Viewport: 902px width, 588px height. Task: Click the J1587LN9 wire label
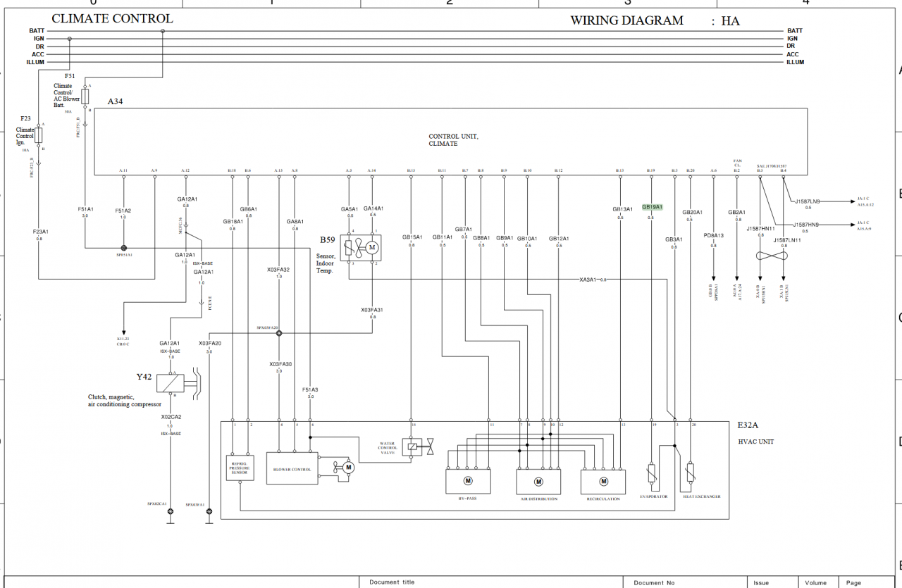point(808,201)
